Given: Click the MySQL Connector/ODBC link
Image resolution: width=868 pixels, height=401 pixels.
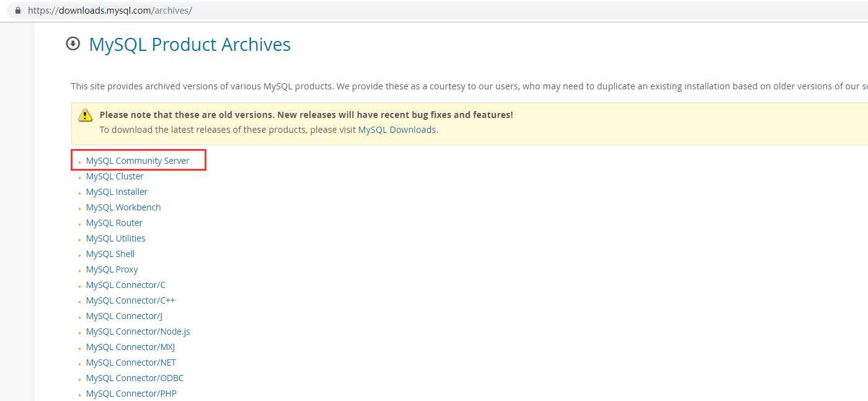Looking at the screenshot, I should pos(135,378).
